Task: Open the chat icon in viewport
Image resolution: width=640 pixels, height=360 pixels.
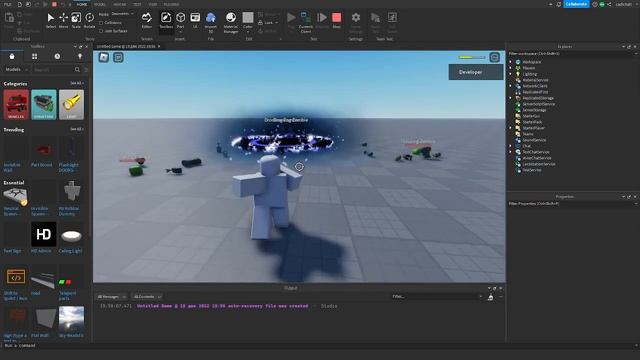Action: click(x=118, y=57)
